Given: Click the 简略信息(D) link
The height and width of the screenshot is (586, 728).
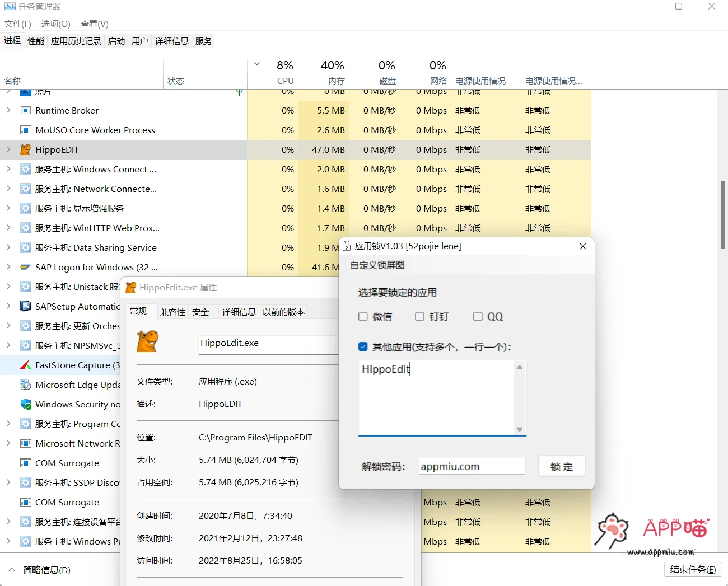Looking at the screenshot, I should (x=46, y=570).
